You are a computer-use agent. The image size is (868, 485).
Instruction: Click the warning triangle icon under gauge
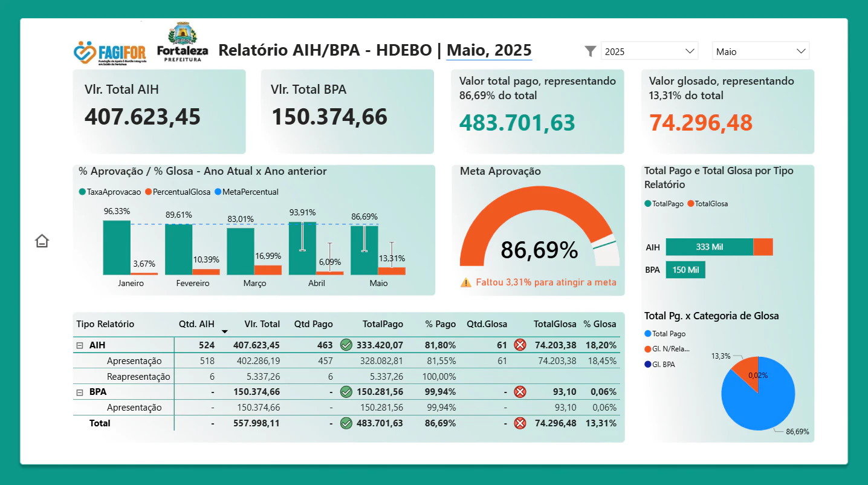point(466,282)
